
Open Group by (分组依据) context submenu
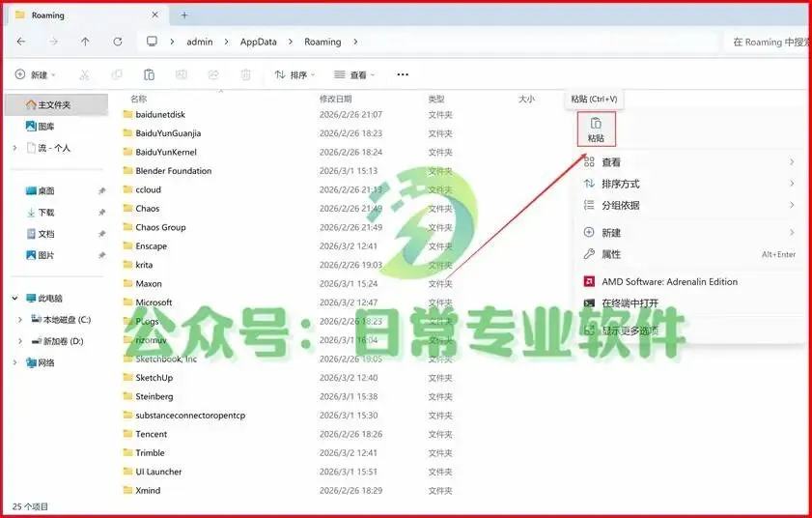(x=689, y=205)
